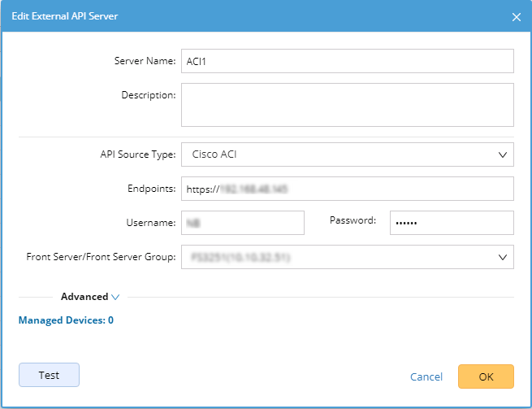The height and width of the screenshot is (409, 532).
Task: Open the Managed Devices: 0 link
Action: point(66,320)
